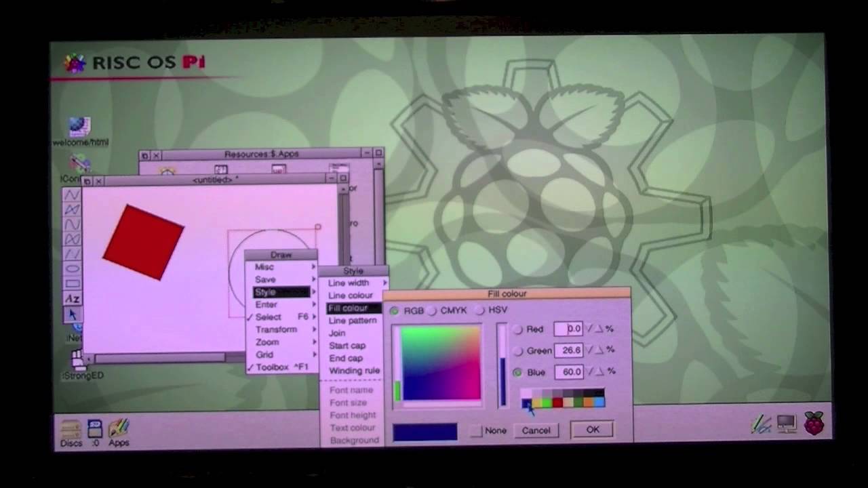Select the Red channel radio button
The height and width of the screenshot is (488, 868).
click(x=517, y=329)
